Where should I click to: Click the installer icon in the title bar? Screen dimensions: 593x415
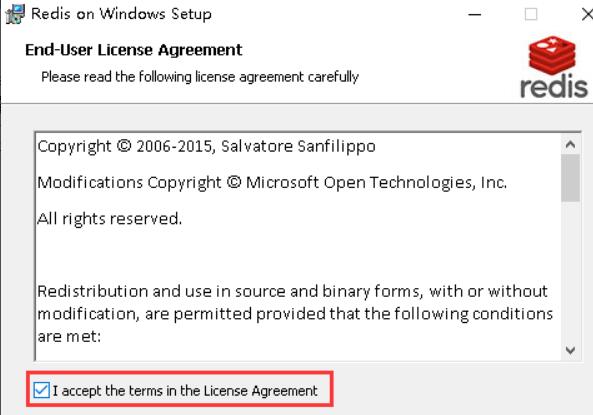pos(15,14)
